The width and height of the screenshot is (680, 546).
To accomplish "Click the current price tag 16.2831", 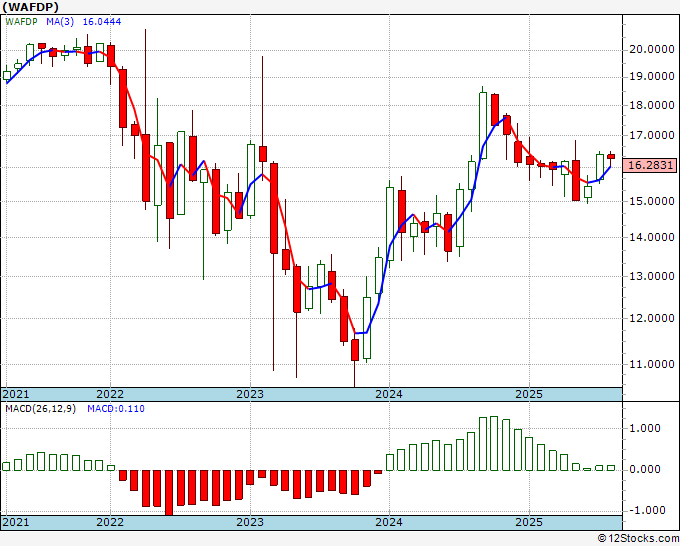I will click(649, 165).
